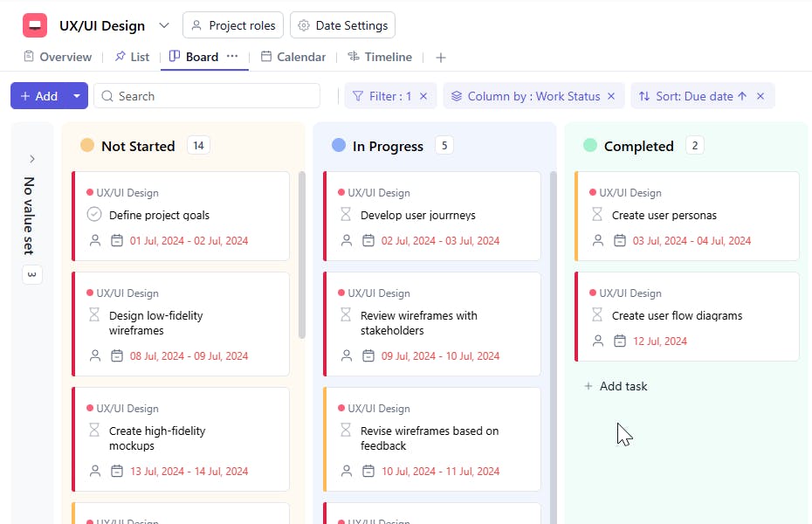Switch to the Calendar tab
Image resolution: width=812 pixels, height=524 pixels.
coord(293,57)
